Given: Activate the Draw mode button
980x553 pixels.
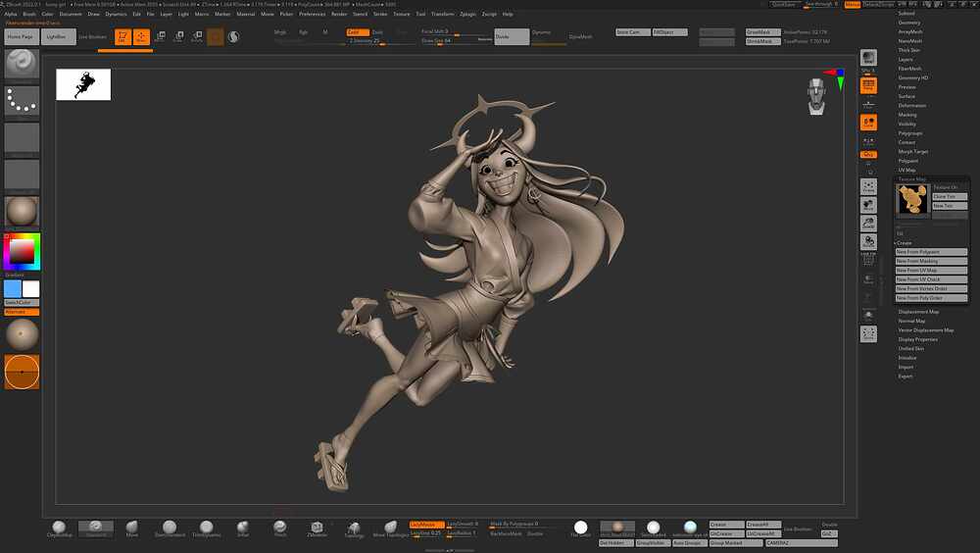Looking at the screenshot, I should point(141,37).
